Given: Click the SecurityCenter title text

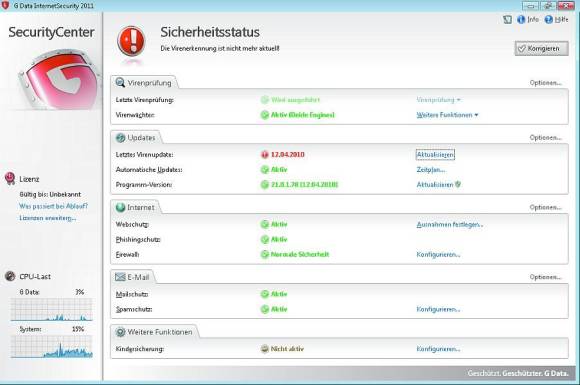Looking at the screenshot, I should click(51, 32).
